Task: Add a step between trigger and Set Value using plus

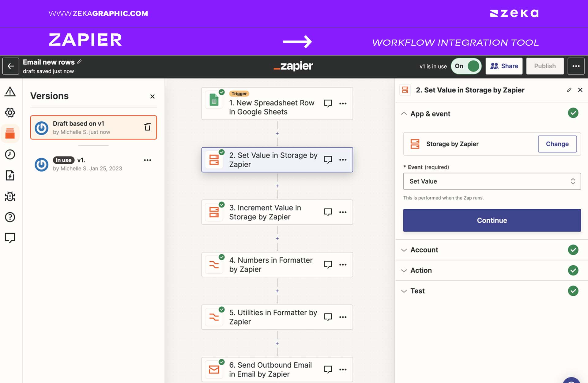Action: click(x=277, y=133)
